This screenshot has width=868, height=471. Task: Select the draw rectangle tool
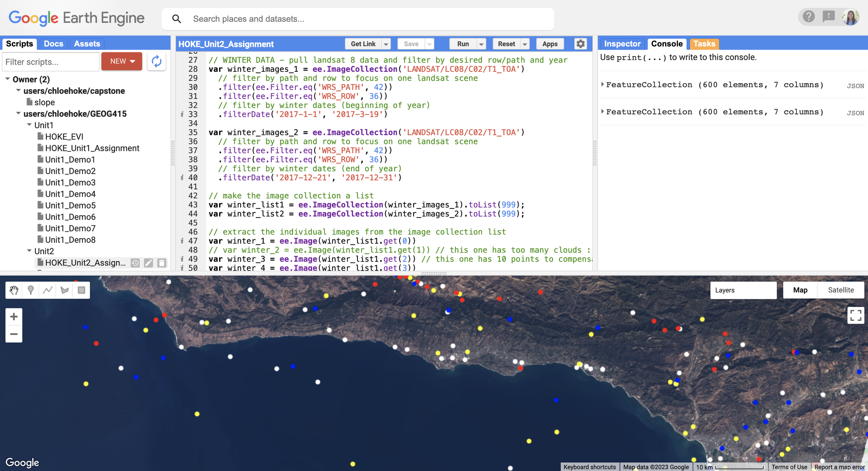81,290
